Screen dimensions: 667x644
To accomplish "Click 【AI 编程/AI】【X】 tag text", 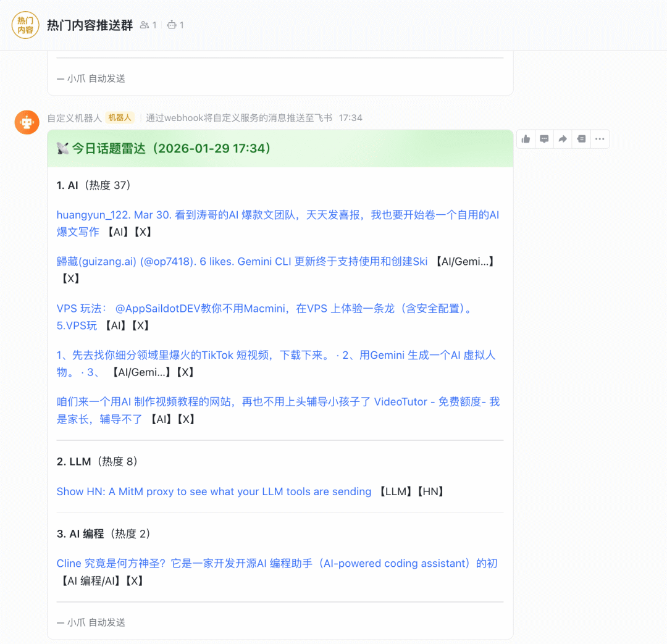I will pos(101,581).
